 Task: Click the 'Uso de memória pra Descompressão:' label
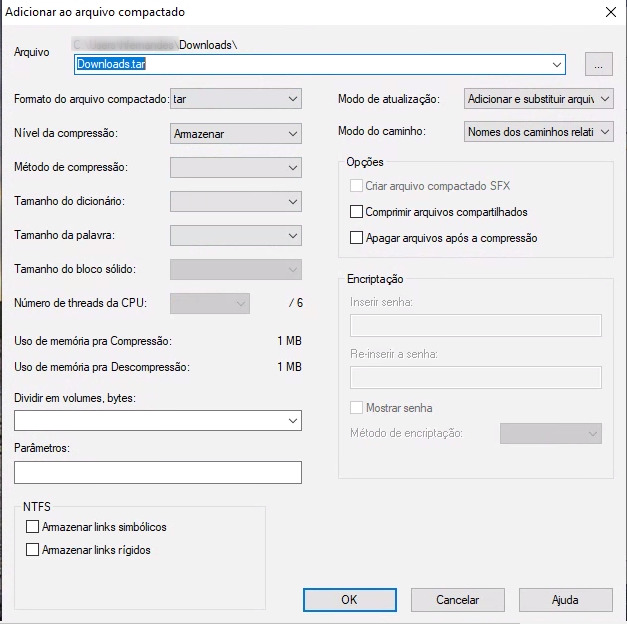click(102, 367)
